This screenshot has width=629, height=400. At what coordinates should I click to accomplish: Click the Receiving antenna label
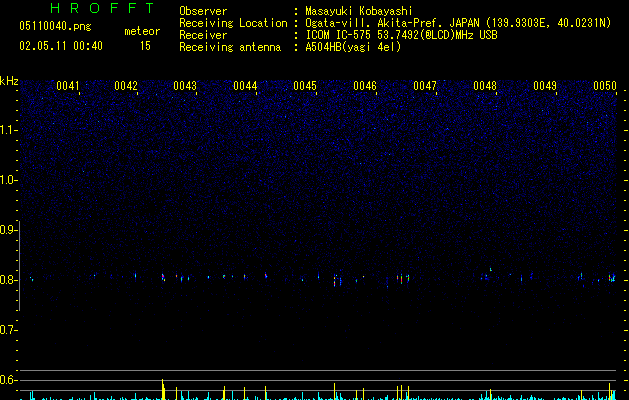(x=230, y=47)
